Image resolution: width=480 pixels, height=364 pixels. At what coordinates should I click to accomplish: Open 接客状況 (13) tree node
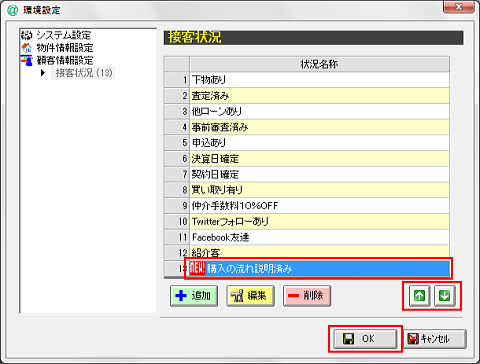83,73
